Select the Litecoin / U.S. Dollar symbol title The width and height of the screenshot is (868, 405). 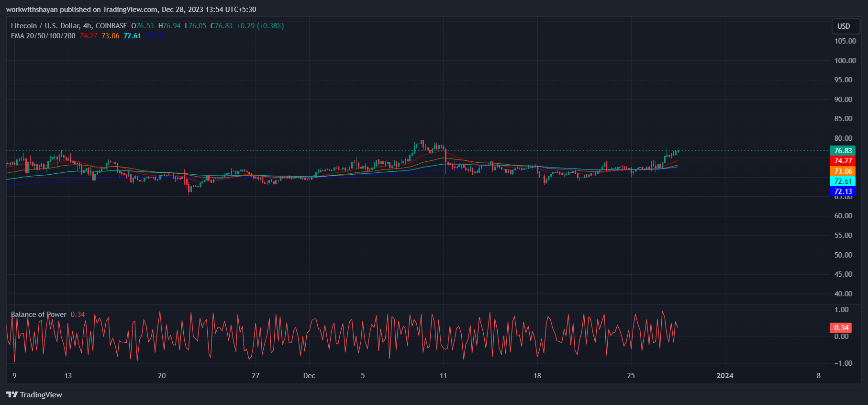pyautogui.click(x=45, y=26)
